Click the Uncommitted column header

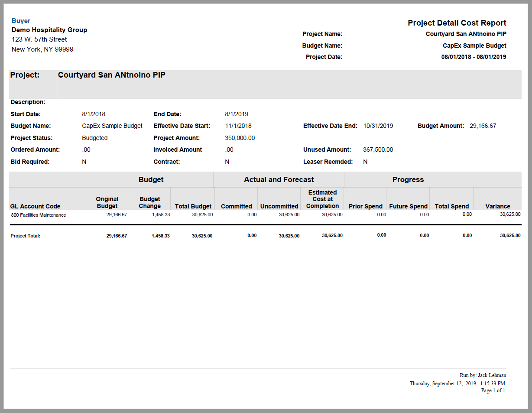[x=279, y=206]
